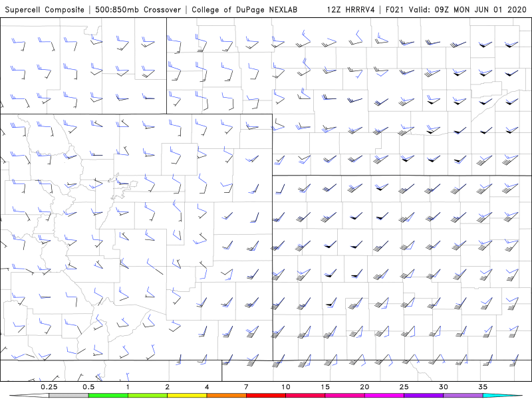The width and height of the screenshot is (532, 399).
Task: Click the dark purple segment between 25 and 30
Action: pos(424,396)
